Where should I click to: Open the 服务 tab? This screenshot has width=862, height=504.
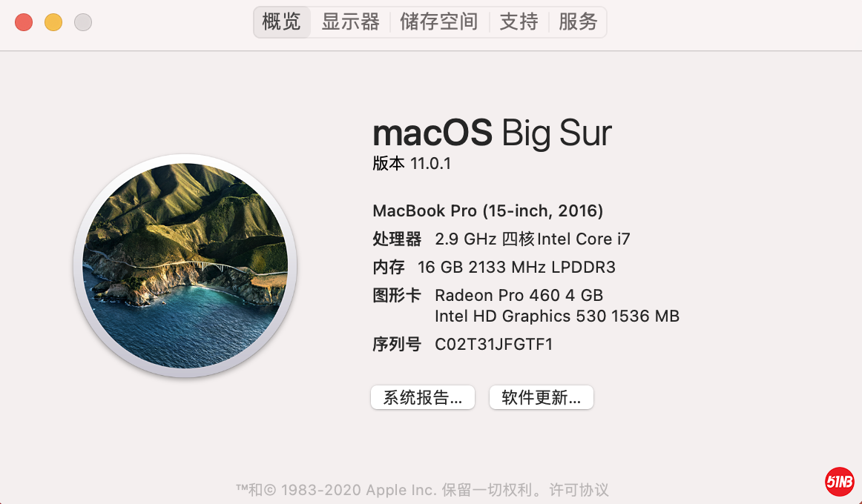point(578,22)
